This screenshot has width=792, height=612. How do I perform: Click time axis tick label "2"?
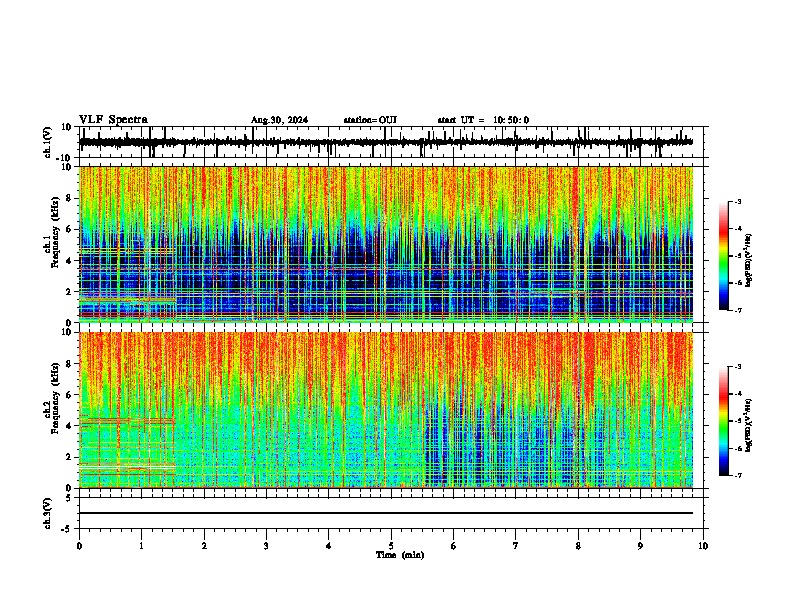204,546
